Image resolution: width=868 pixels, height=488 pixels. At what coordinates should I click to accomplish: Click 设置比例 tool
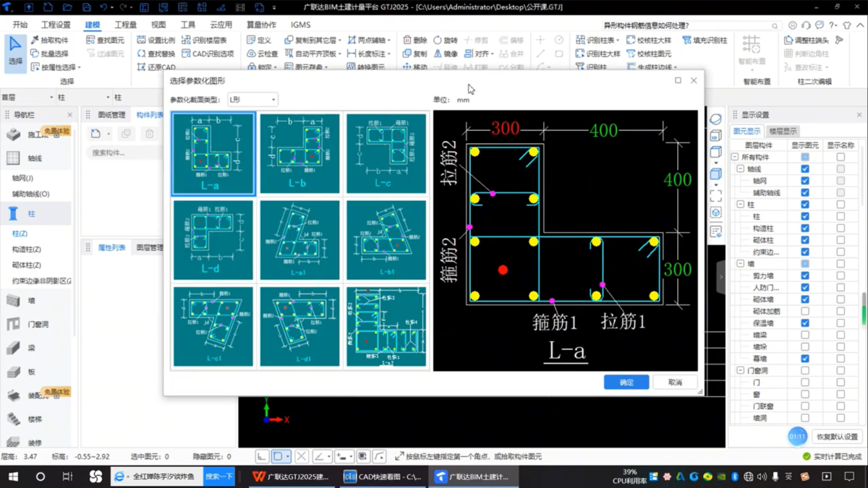156,40
